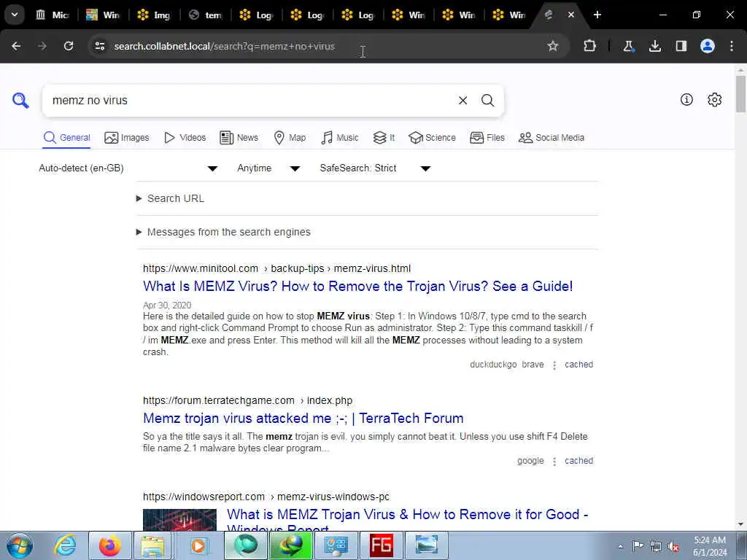Switch to the Mic browser tab
747x560 pixels.
(x=53, y=15)
